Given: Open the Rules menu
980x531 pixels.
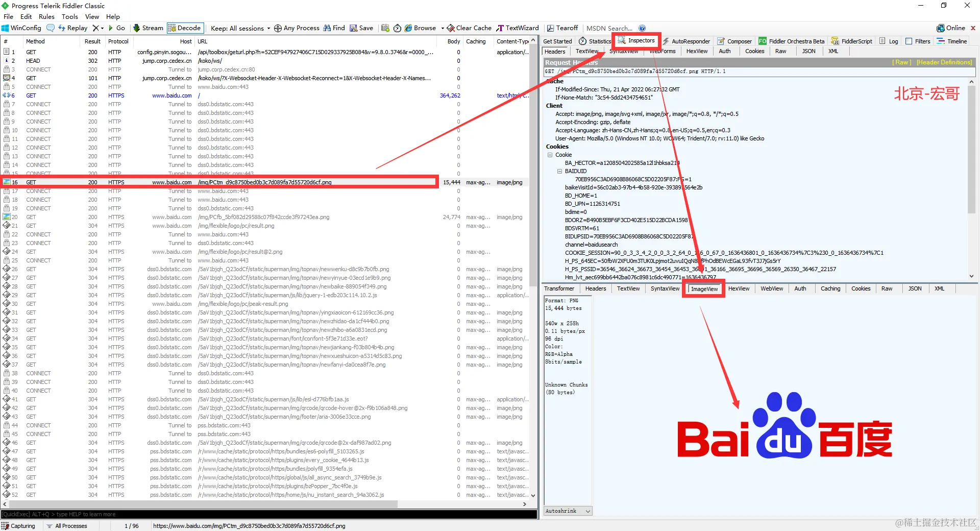Looking at the screenshot, I should (46, 16).
